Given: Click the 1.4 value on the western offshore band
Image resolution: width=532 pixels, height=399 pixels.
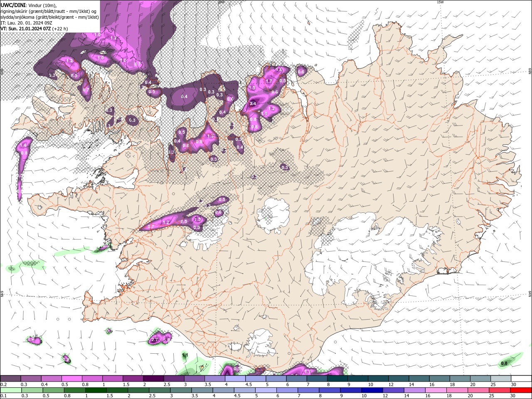Looking at the screenshot, I should coord(23,145).
